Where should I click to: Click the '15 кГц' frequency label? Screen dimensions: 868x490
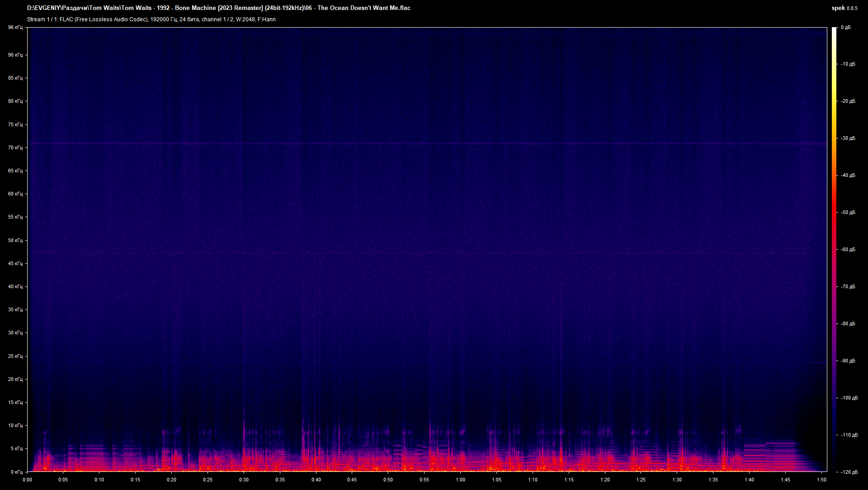tap(15, 403)
